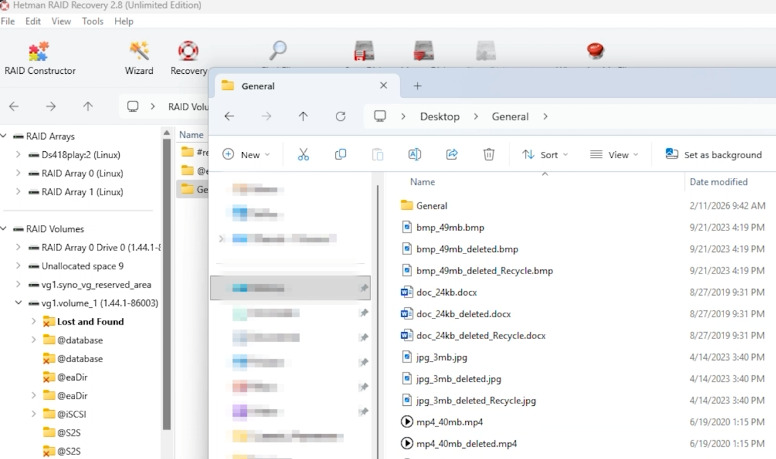Click Copy icon in Explorer toolbar

coord(340,154)
